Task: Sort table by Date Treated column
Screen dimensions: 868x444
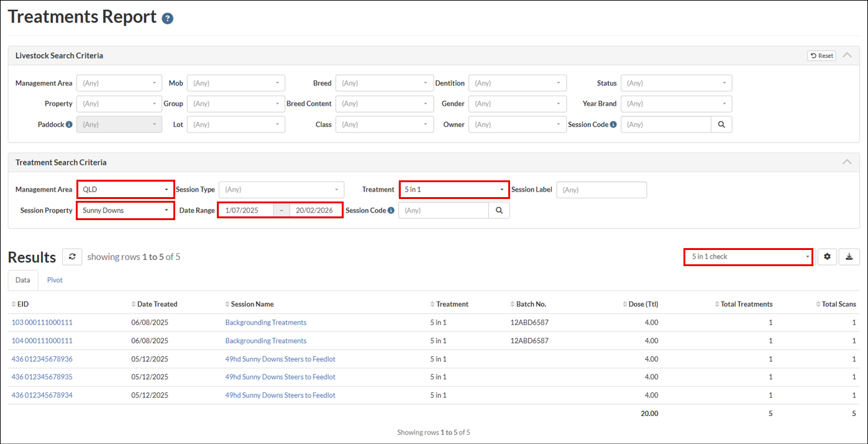Action: click(157, 304)
